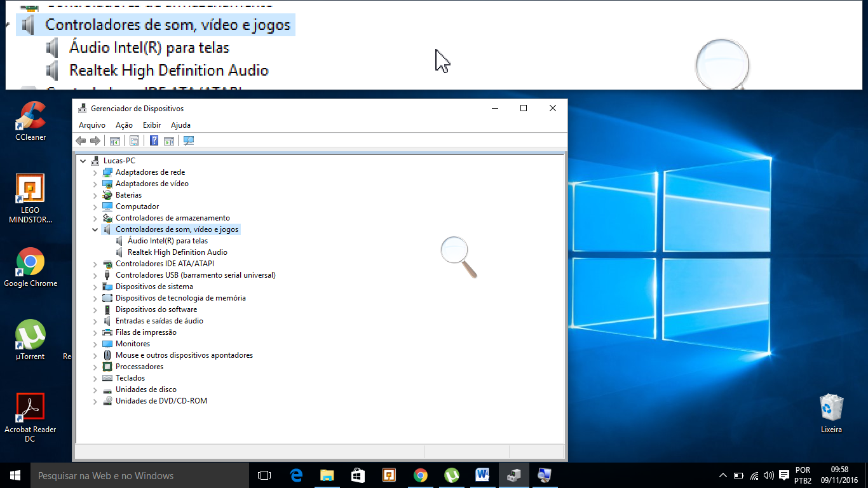Open Help via the question mark icon
The width and height of the screenshot is (868, 488).
(x=154, y=140)
